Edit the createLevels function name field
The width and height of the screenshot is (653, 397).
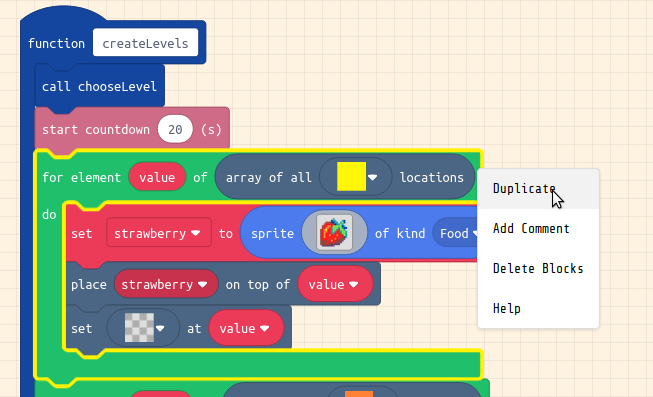(145, 43)
